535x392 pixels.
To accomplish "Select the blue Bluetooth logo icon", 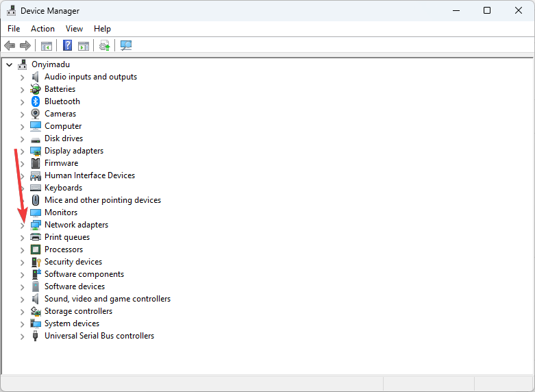I will [x=36, y=101].
